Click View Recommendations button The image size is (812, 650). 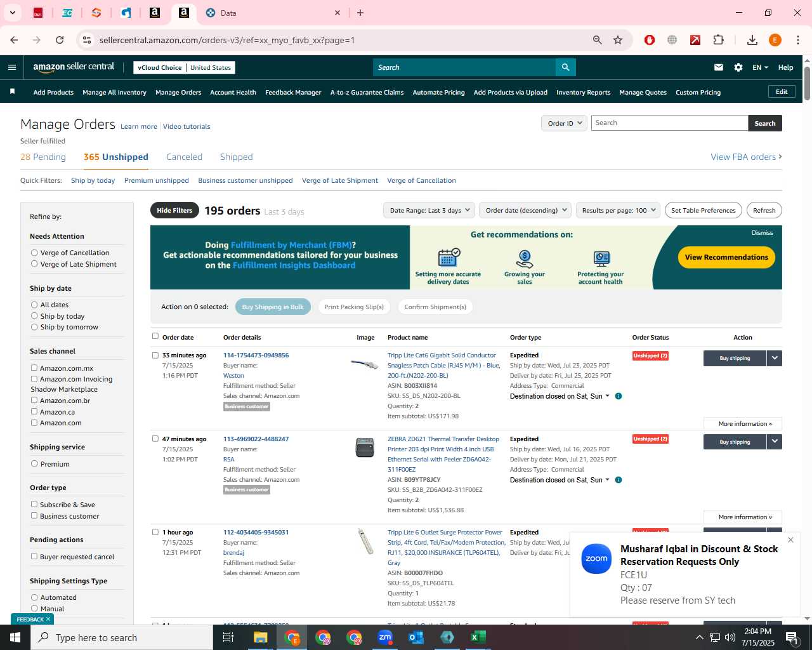tap(726, 257)
